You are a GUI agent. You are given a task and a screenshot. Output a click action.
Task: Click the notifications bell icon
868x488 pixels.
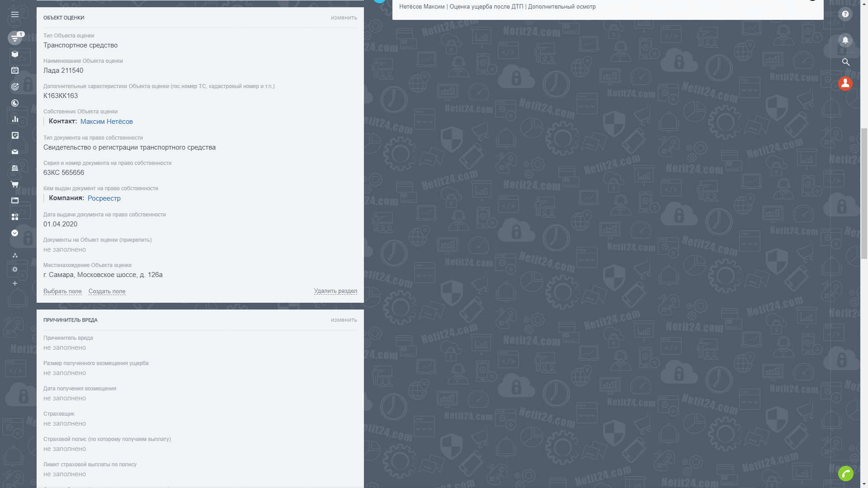[845, 40]
